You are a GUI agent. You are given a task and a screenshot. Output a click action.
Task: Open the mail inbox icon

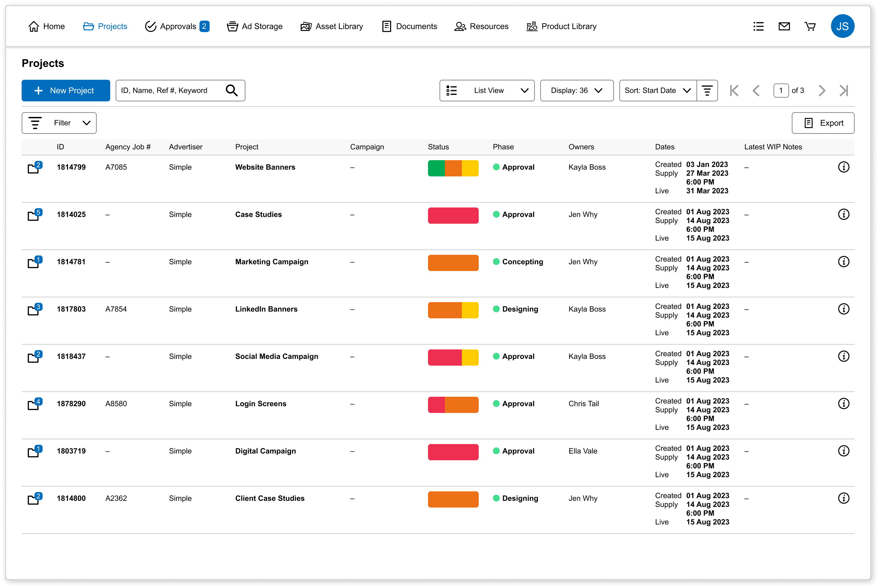point(784,26)
